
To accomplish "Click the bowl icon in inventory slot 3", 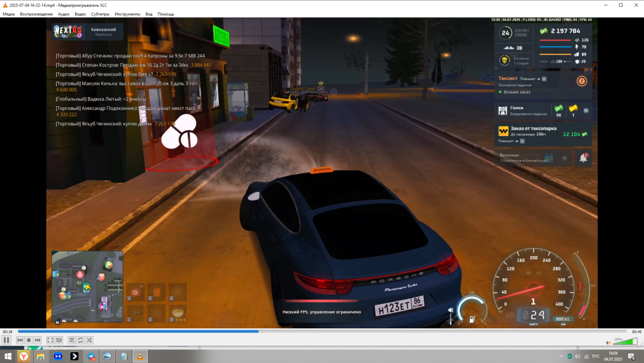I will pyautogui.click(x=178, y=313).
